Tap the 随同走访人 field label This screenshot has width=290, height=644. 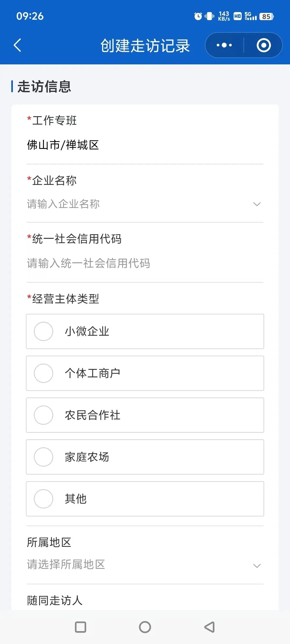[x=55, y=601]
